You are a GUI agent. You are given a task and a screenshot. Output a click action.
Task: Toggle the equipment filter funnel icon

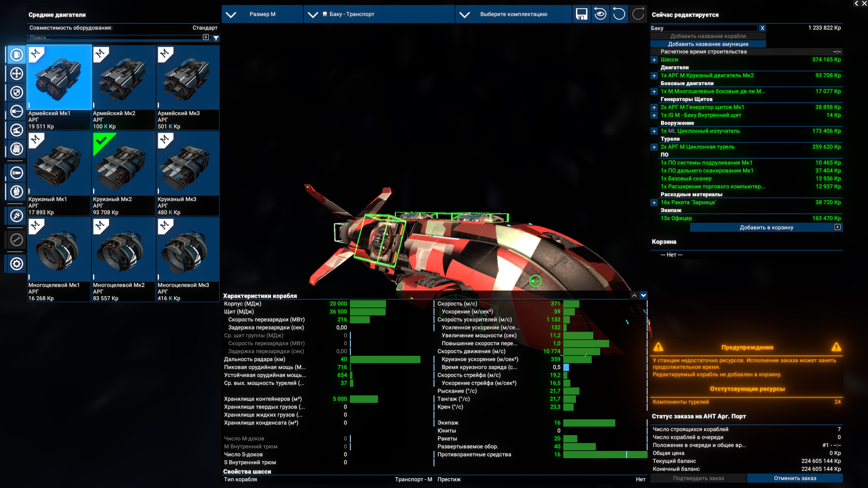(x=216, y=38)
